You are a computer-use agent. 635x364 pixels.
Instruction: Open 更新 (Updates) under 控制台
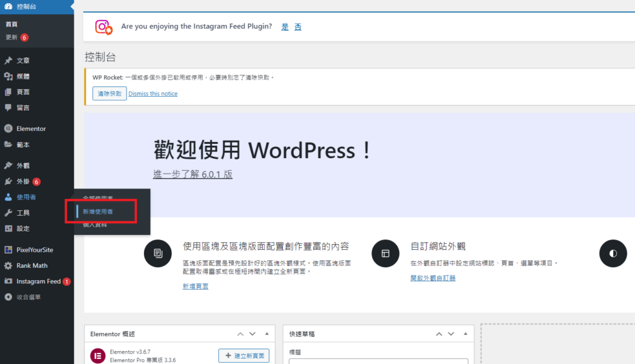(12, 37)
